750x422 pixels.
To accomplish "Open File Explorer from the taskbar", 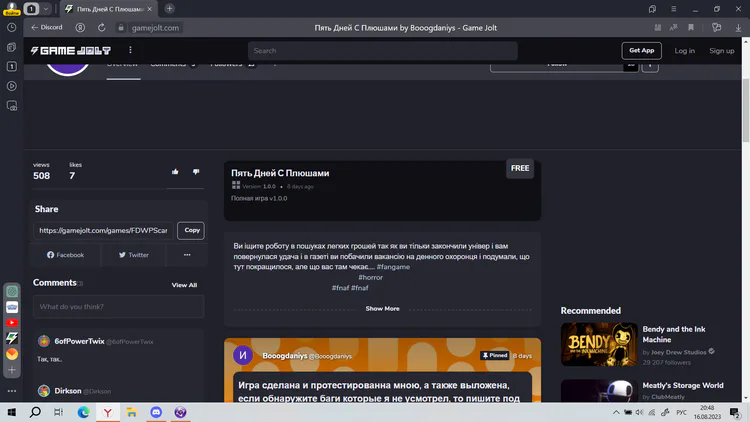I will [x=132, y=412].
